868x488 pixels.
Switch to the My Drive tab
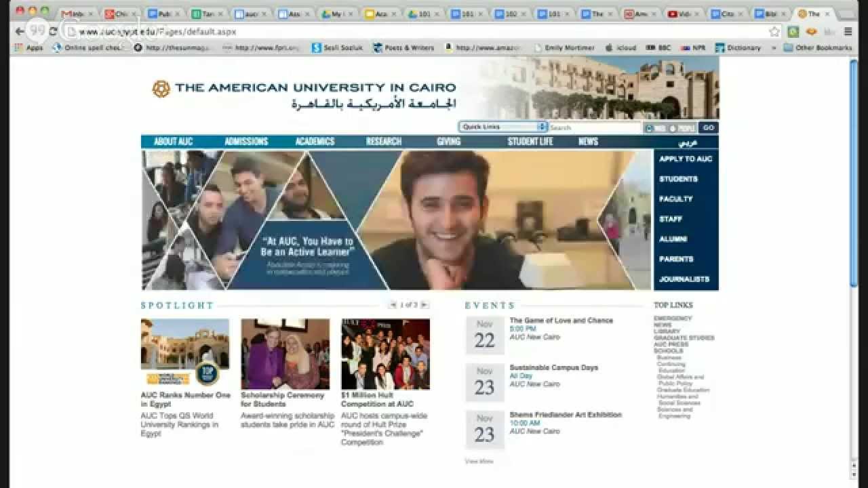point(336,14)
